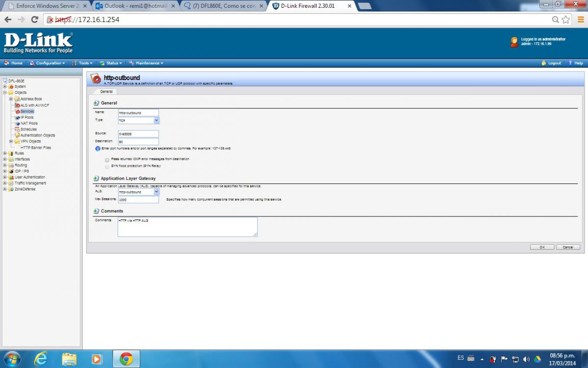The image size is (588, 368).
Task: Click the IP Pools icon
Action: (17, 117)
